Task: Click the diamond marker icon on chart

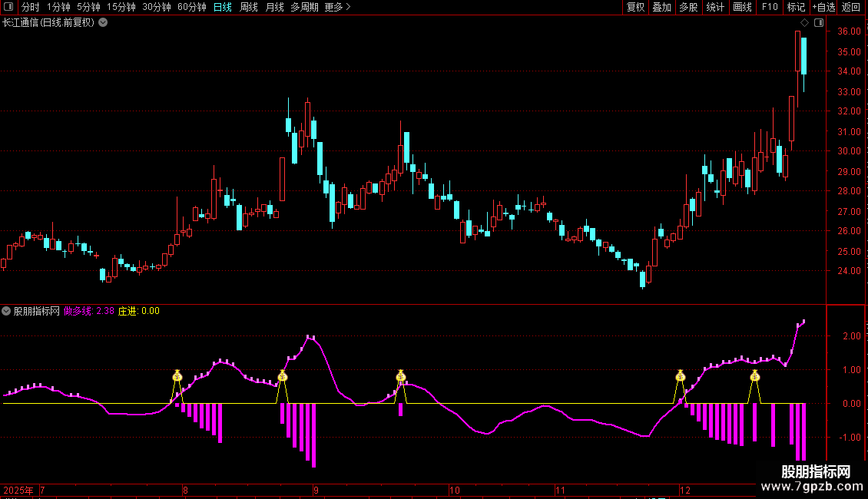Action: coord(803,22)
